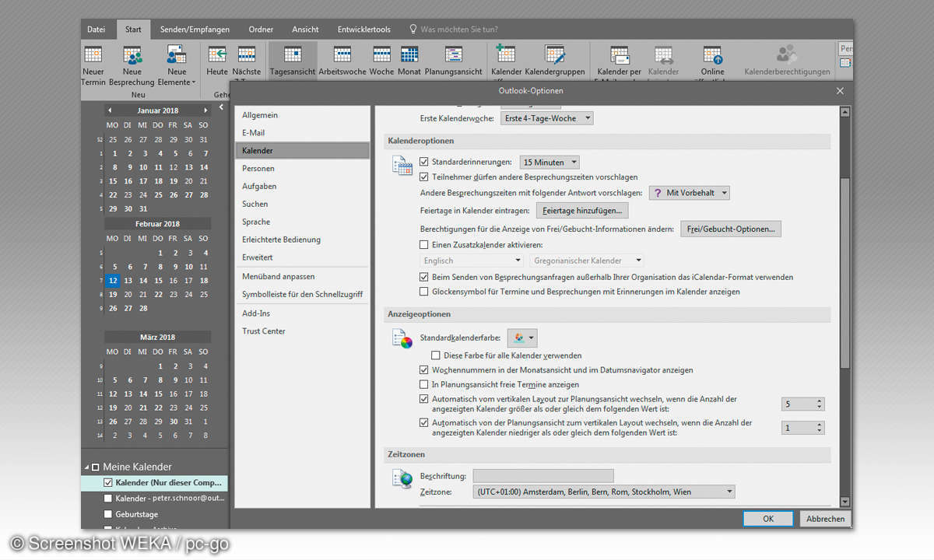Select E-Mail in options categories
The height and width of the screenshot is (560, 934).
[303, 133]
